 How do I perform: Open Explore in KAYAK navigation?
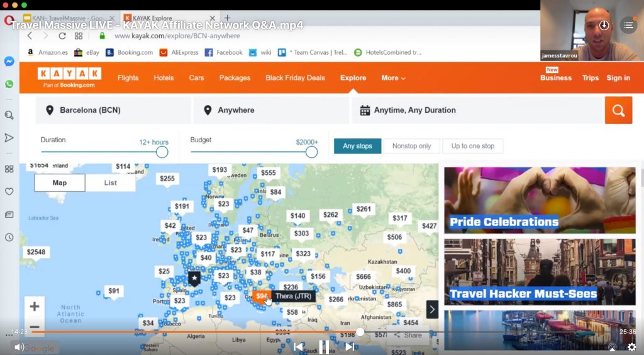click(353, 77)
